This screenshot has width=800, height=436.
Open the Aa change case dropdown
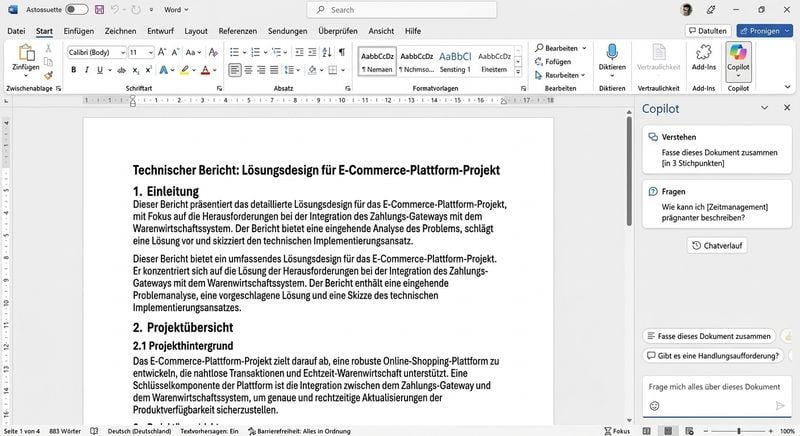point(193,53)
